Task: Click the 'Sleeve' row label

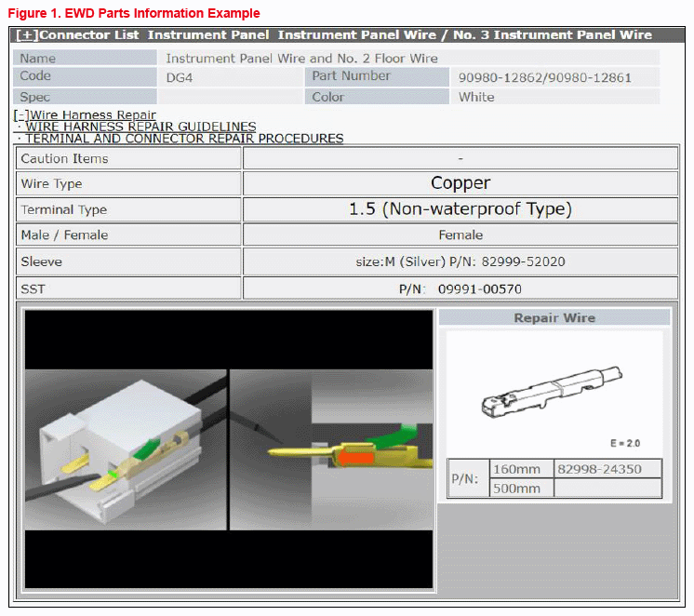Action: point(128,261)
